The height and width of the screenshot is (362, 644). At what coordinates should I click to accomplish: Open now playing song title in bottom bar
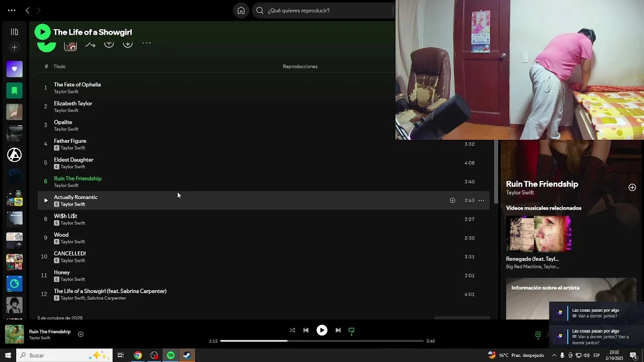pyautogui.click(x=50, y=332)
